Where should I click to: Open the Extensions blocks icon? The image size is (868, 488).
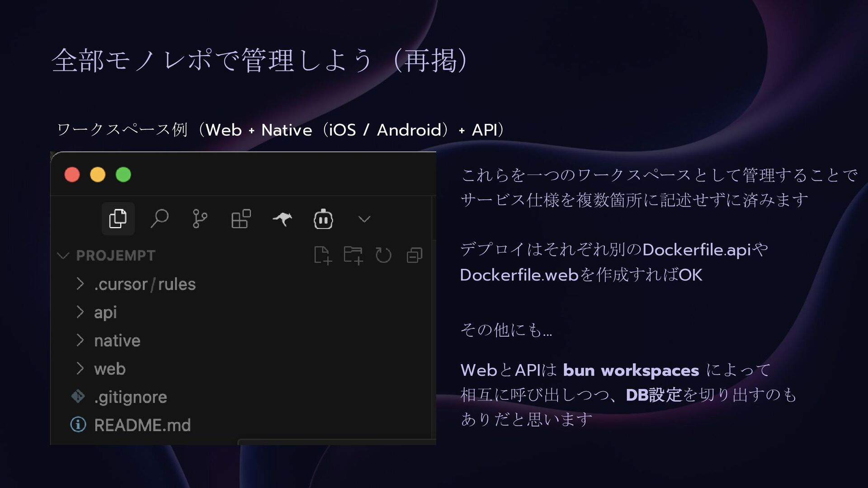241,219
